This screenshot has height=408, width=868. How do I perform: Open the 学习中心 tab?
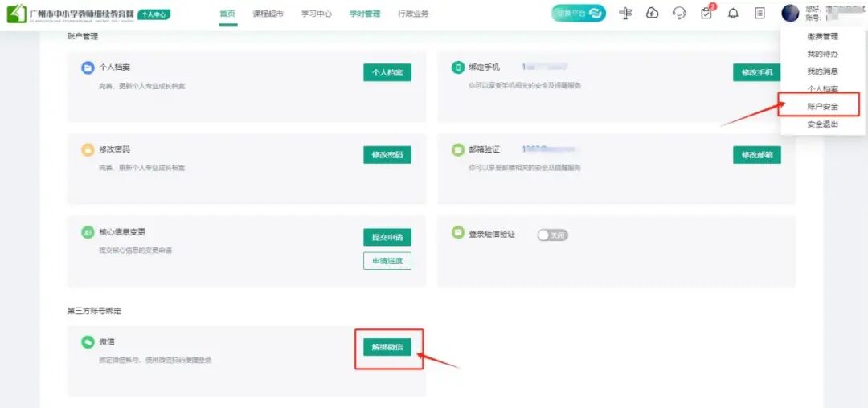317,14
